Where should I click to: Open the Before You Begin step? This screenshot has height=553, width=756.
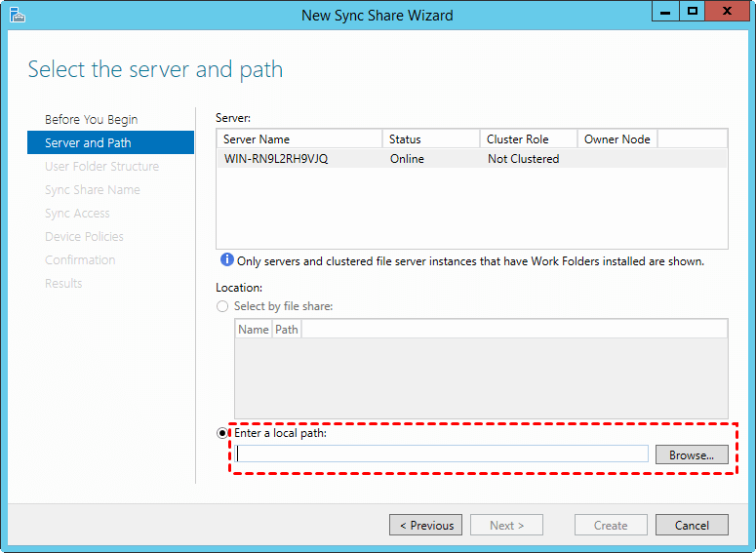point(91,120)
